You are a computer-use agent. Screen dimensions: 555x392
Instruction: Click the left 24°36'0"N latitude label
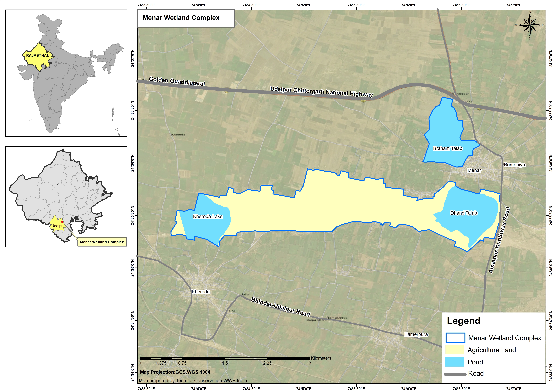(132, 163)
